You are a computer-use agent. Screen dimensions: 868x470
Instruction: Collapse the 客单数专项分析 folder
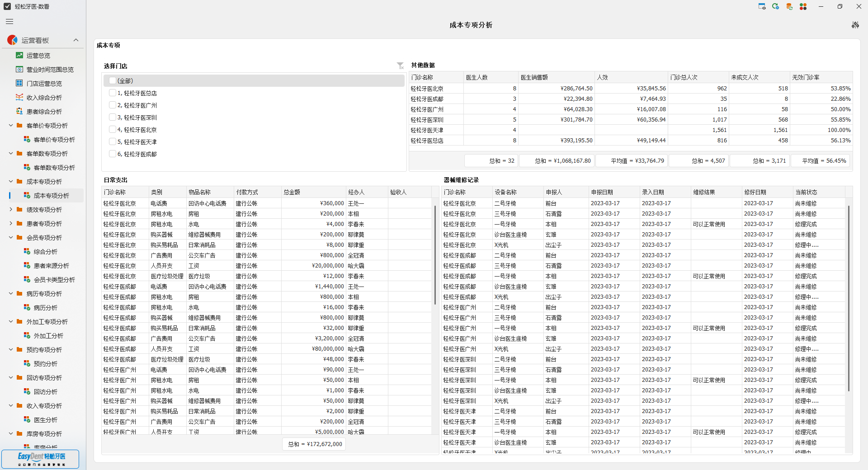coord(11,154)
